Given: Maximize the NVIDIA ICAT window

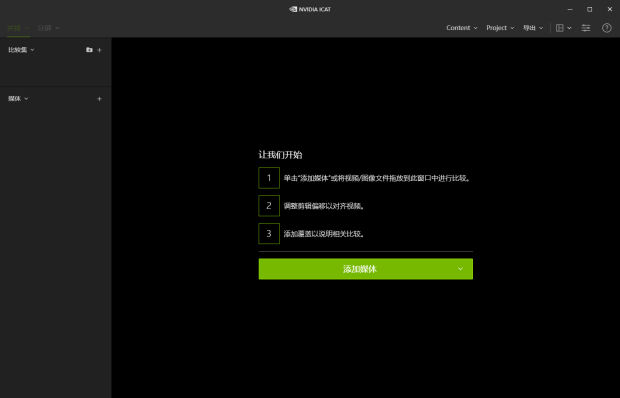Looking at the screenshot, I should coord(590,9).
